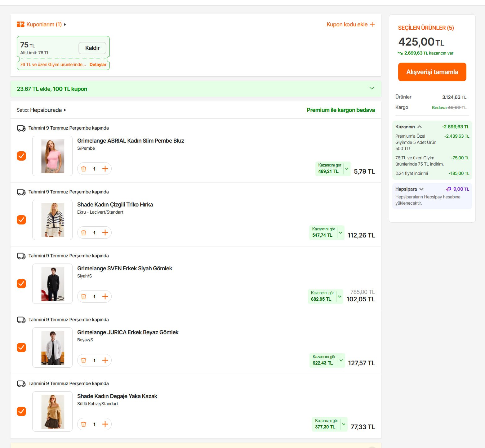Deselect the Grimelange SVEN Siyah Gömlek checkbox
The height and width of the screenshot is (448, 485).
[x=21, y=284]
